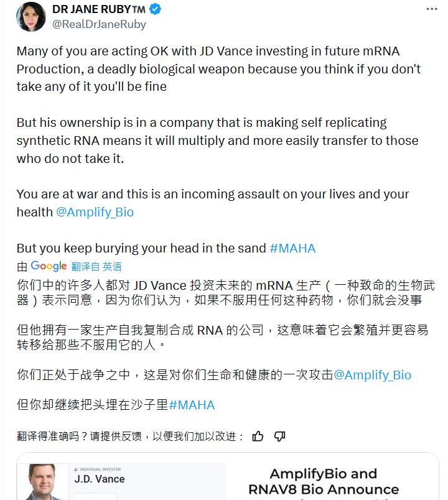The image size is (448, 500).
Task: Click @Amplify_Bio mention in the Chinese translation
Action: pyautogui.click(x=372, y=375)
